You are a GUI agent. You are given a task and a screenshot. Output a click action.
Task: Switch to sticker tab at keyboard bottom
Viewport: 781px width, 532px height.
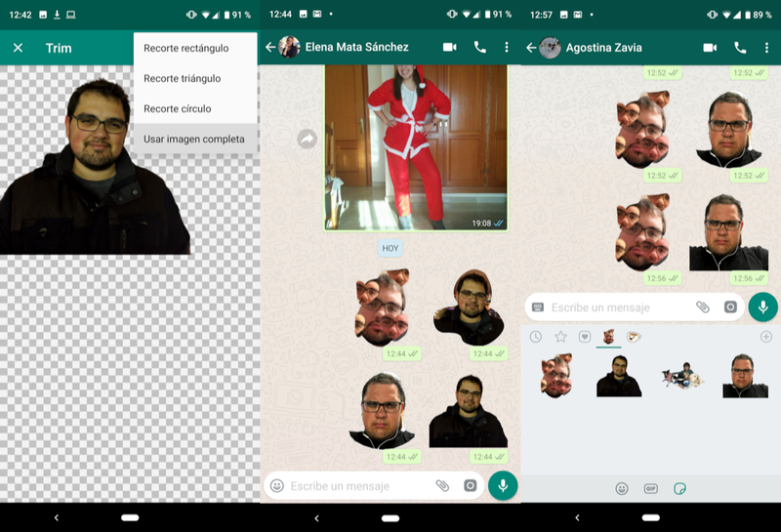click(x=679, y=489)
